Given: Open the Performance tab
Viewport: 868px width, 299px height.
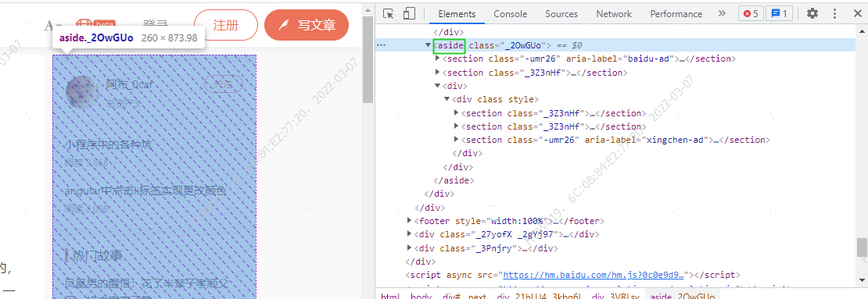Looking at the screenshot, I should point(676,14).
